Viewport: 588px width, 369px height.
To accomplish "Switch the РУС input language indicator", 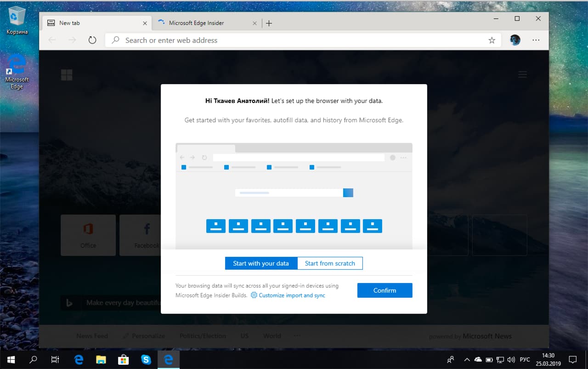I will tap(525, 359).
